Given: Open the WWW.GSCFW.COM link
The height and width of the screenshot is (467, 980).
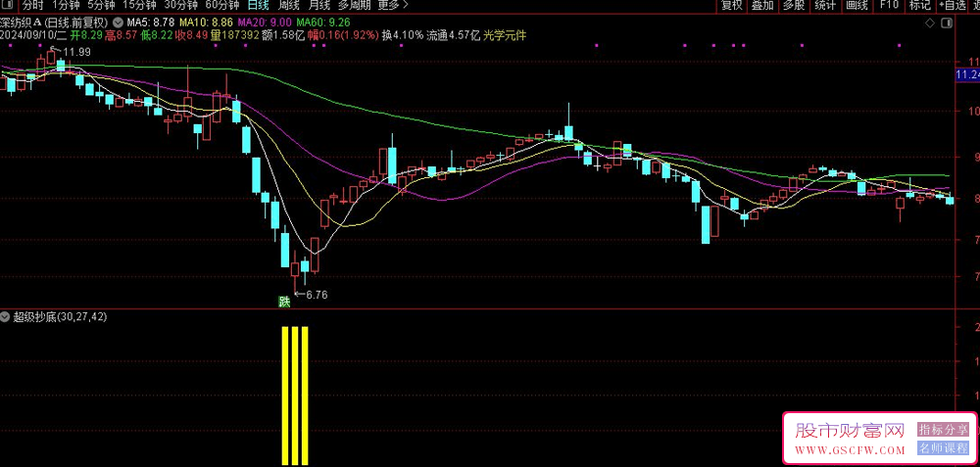Looking at the screenshot, I should [x=850, y=450].
